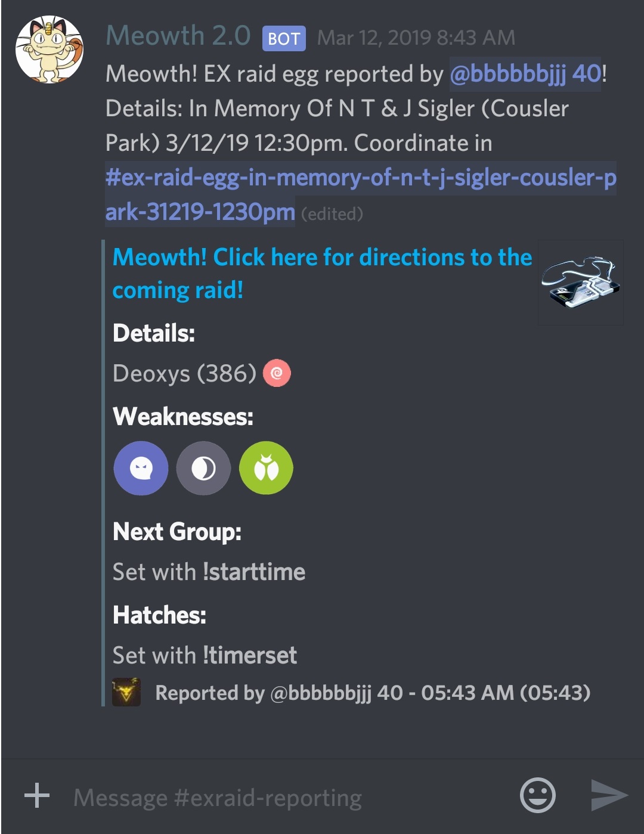Viewport: 644px width, 834px height.
Task: Click the message input field
Action: [x=239, y=797]
